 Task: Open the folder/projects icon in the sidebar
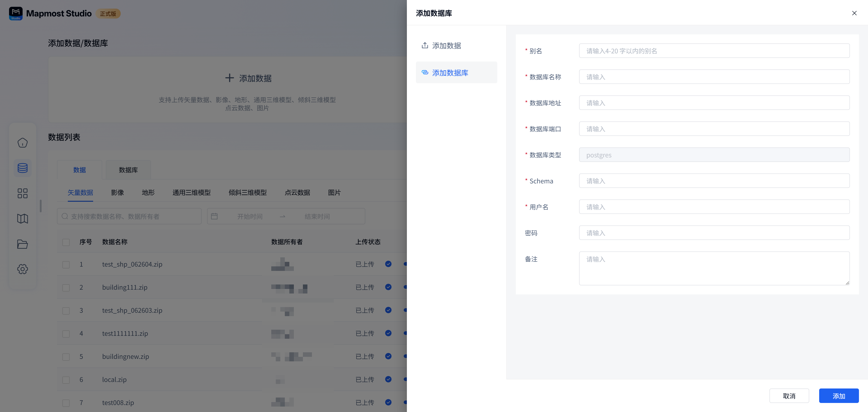(x=22, y=244)
